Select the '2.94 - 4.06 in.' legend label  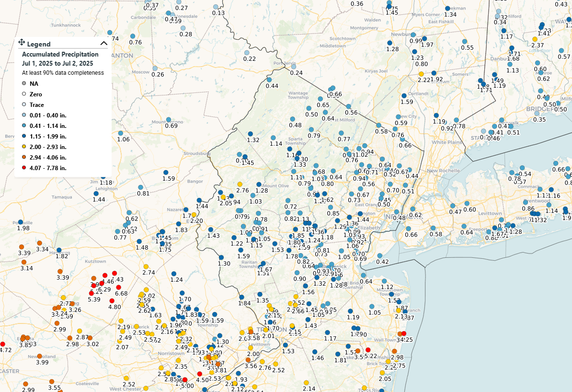click(x=48, y=158)
